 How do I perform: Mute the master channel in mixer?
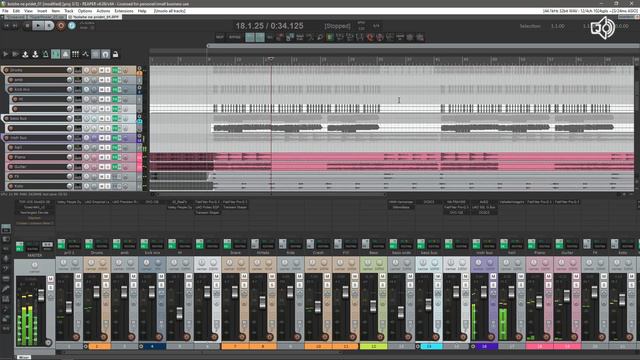click(51, 279)
